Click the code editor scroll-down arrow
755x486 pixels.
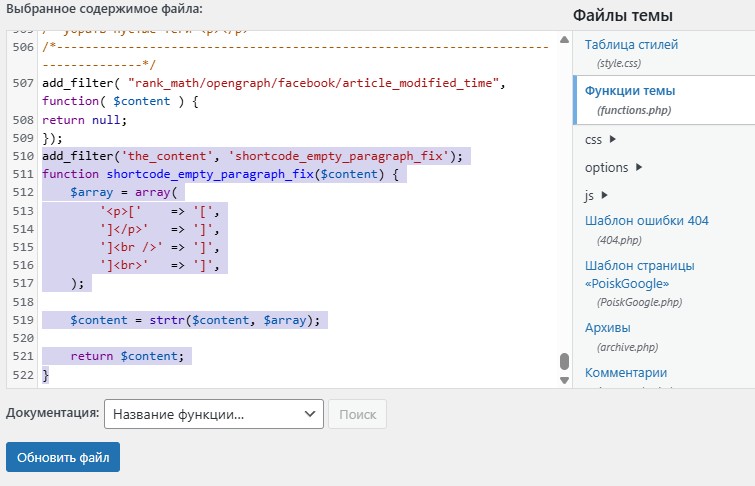coord(563,380)
